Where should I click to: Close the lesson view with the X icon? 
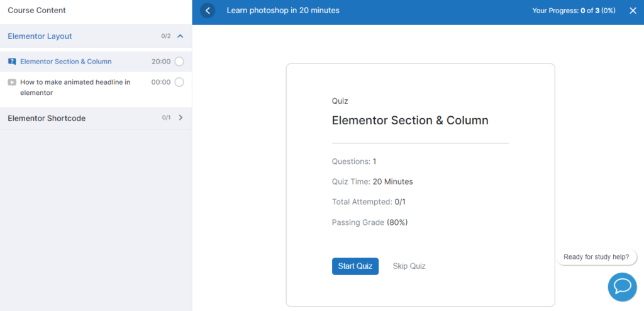(633, 11)
